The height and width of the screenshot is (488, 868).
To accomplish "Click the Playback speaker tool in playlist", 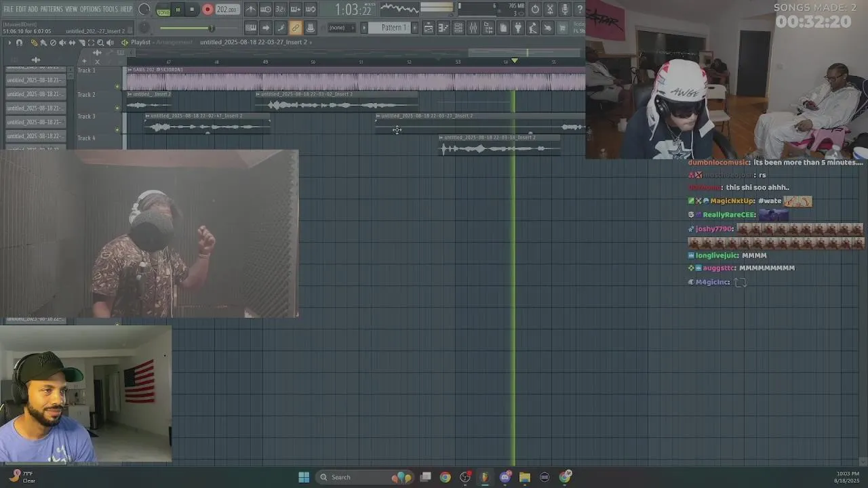I will point(109,42).
